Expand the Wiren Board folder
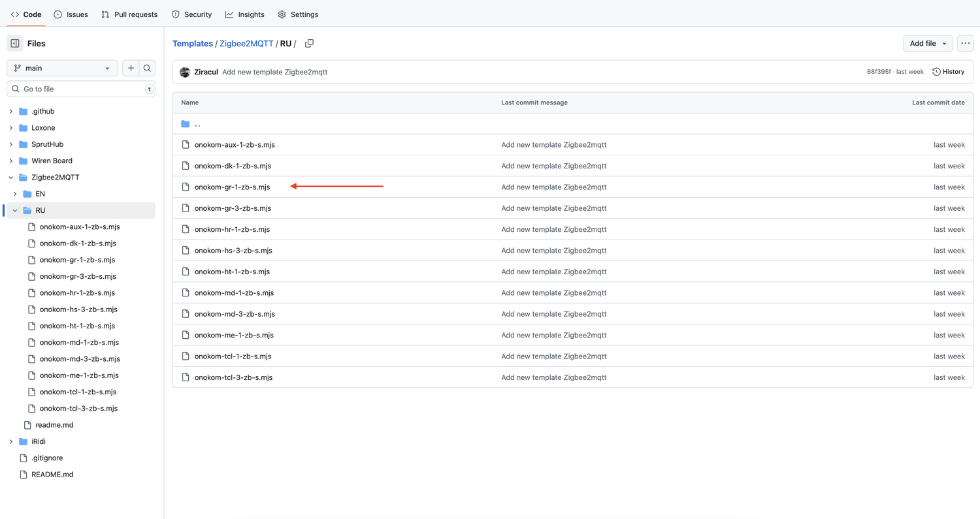This screenshot has height=519, width=980. click(x=11, y=161)
